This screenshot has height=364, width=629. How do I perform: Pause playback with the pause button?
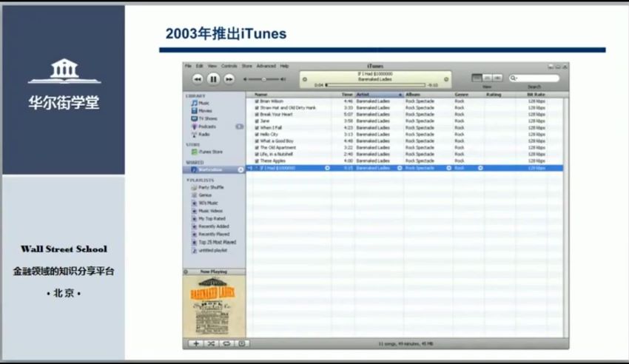coord(213,79)
